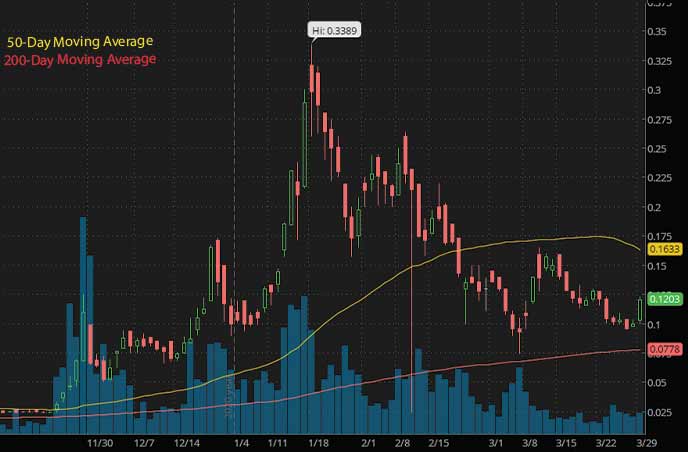The width and height of the screenshot is (688, 452).
Task: Click the 12/14 date label
Action: pos(186,443)
